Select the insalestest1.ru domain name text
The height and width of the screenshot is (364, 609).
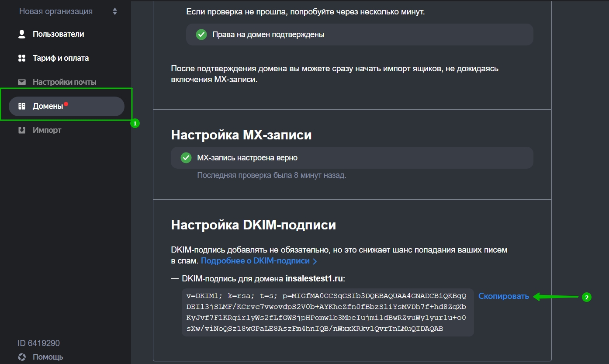click(314, 279)
